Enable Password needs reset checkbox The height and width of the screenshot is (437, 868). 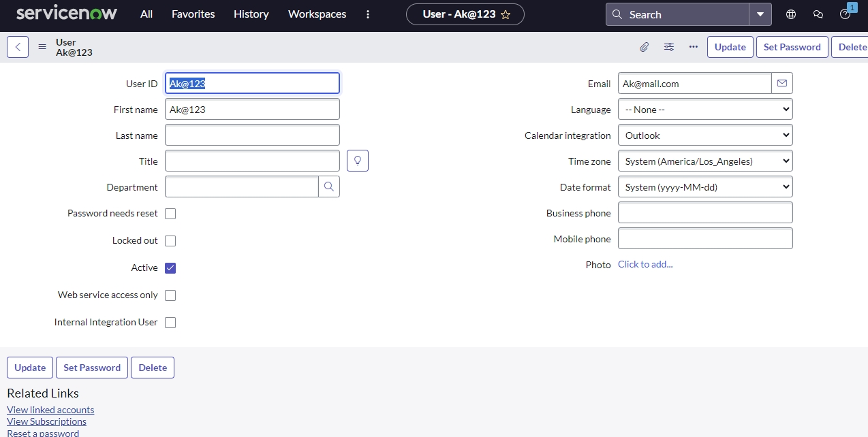pyautogui.click(x=170, y=214)
